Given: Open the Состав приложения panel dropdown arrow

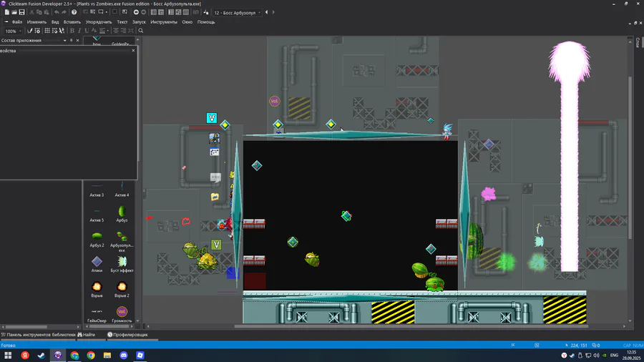Looking at the screenshot, I should (x=65, y=40).
